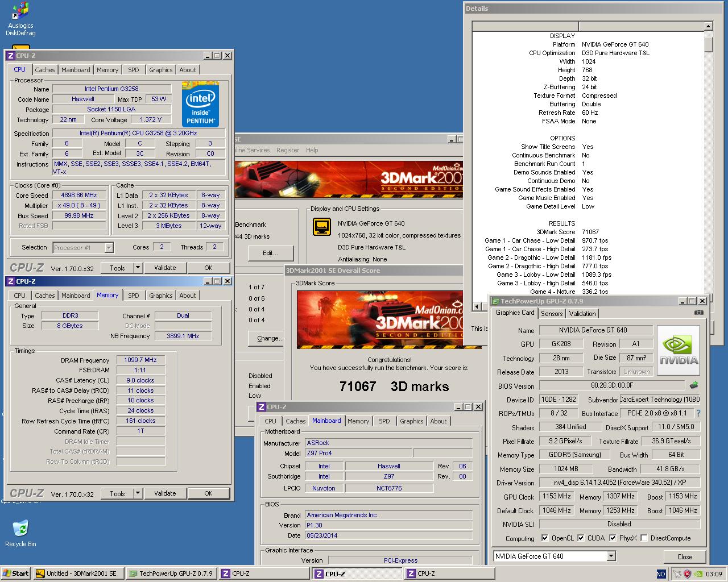The height and width of the screenshot is (582, 728).
Task: Toggle the PhysX checkbox in GPU-Z
Action: tap(613, 538)
